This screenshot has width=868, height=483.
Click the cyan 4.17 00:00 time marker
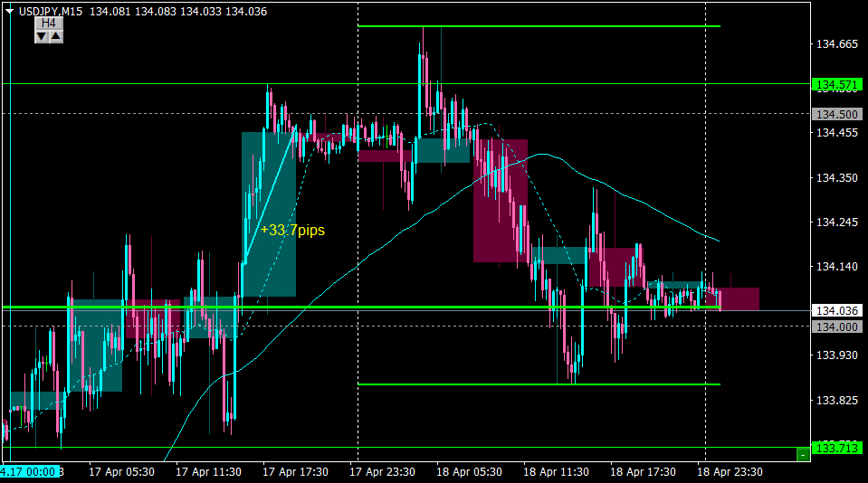click(x=30, y=472)
